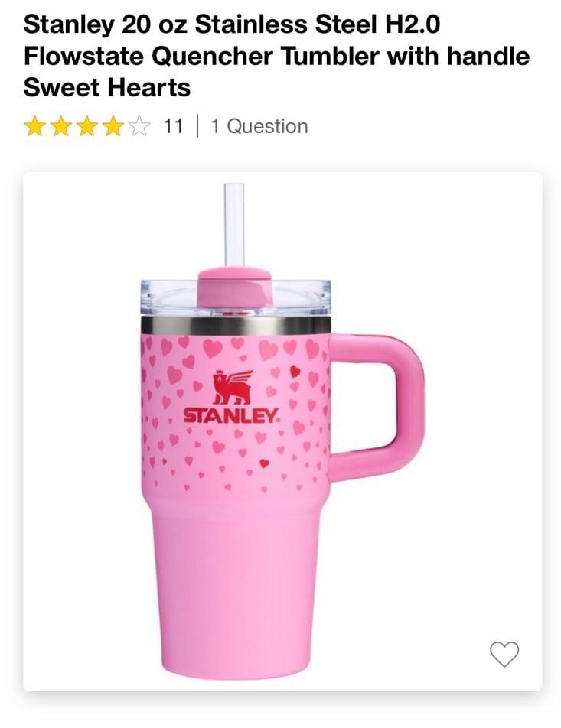The width and height of the screenshot is (561, 728).
Task: Click the first gold rating star
Action: click(34, 126)
